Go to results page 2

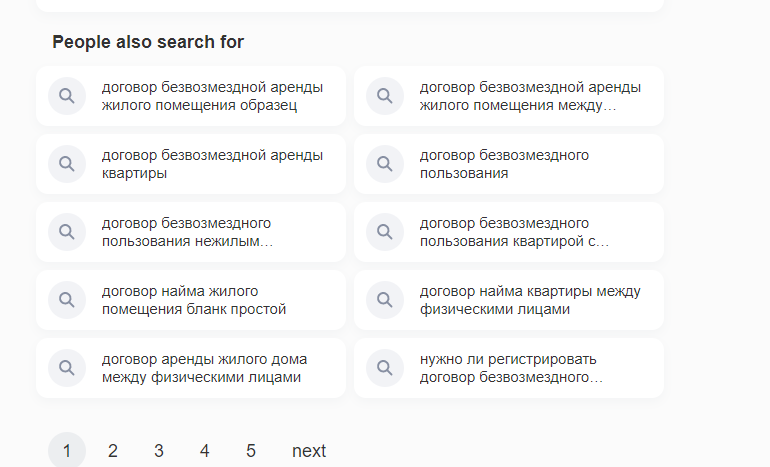(x=113, y=451)
